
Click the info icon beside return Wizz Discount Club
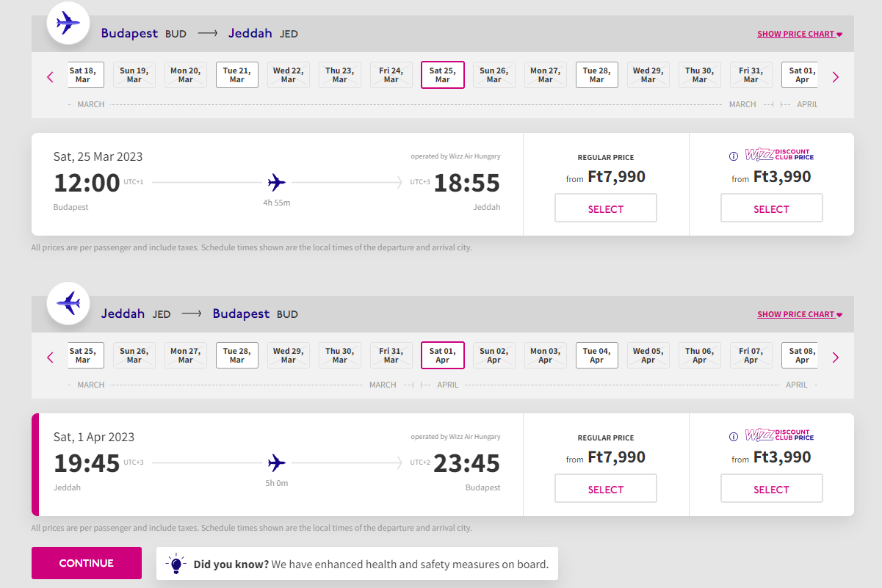click(x=733, y=437)
